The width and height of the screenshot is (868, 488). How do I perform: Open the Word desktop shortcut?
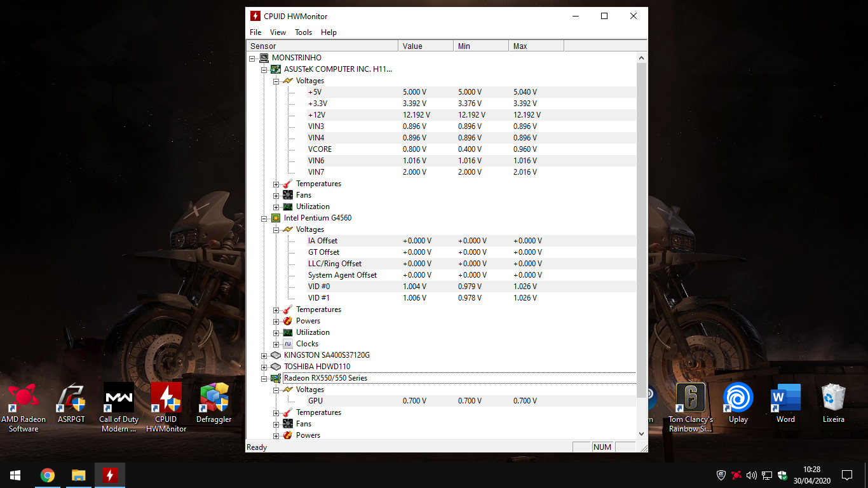coord(785,403)
